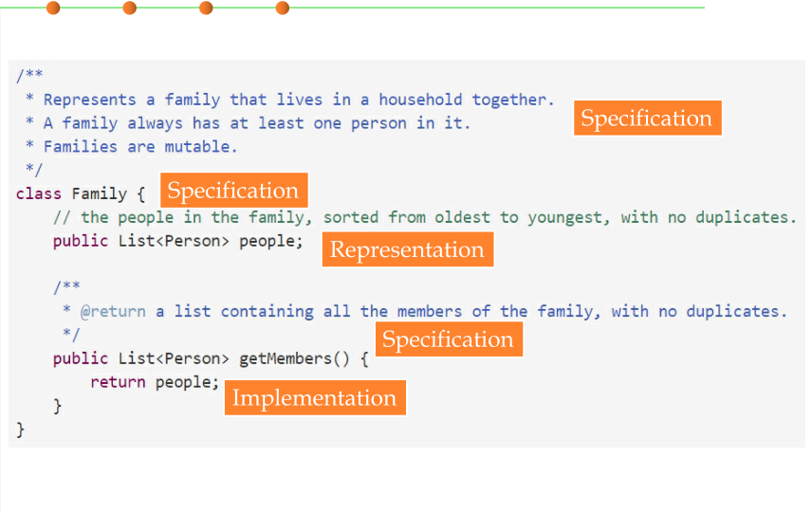Click the 'class Family {' declaration line
The image size is (812, 513).
(x=81, y=193)
